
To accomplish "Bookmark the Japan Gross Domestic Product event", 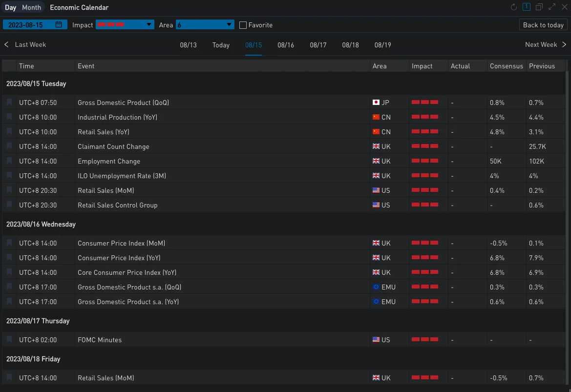I will pos(9,103).
